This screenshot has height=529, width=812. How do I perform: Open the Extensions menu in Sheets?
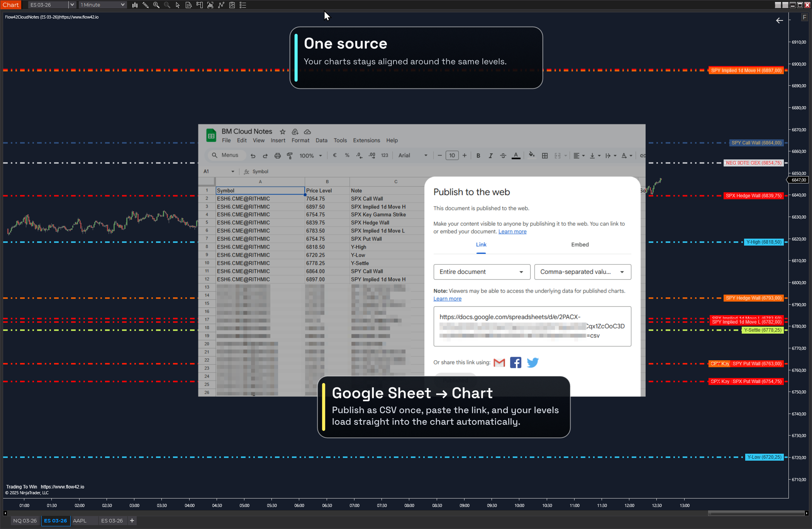[366, 141]
